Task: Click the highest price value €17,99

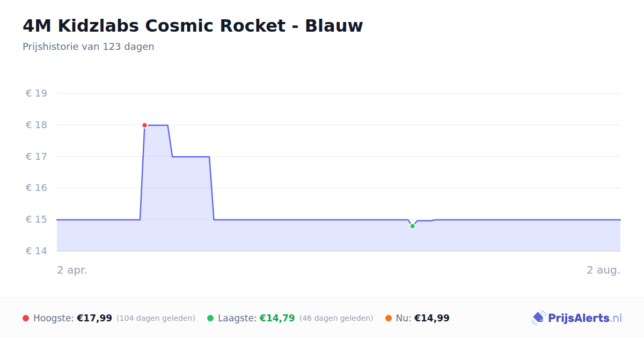Action: click(x=94, y=318)
